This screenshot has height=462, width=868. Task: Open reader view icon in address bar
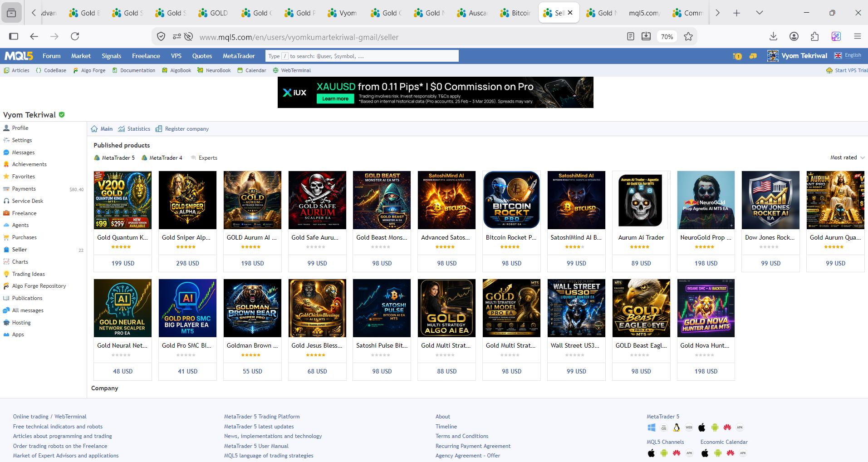pos(630,36)
